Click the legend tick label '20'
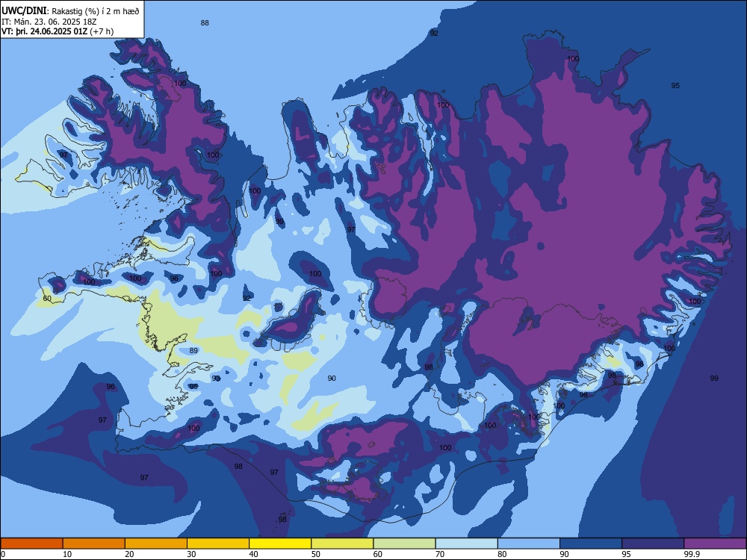 coord(129,554)
